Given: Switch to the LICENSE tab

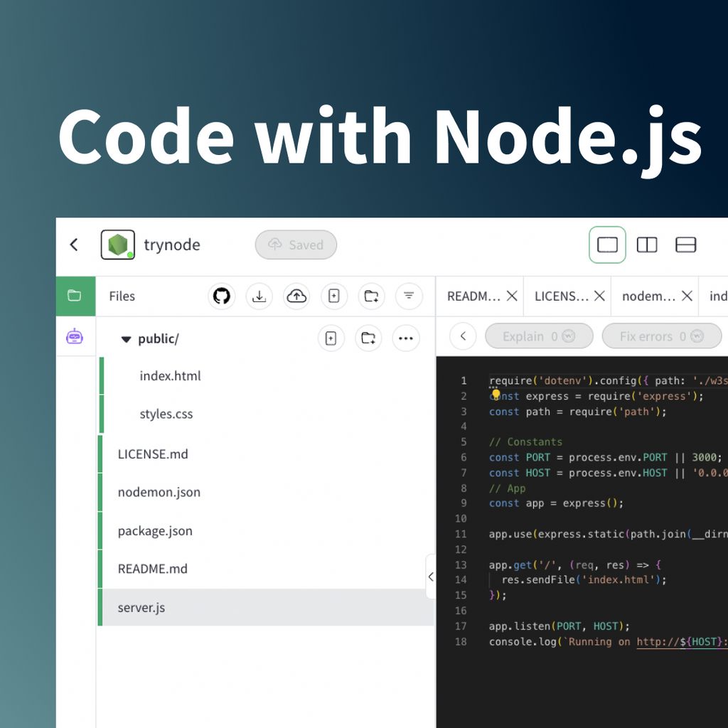Looking at the screenshot, I should (561, 296).
